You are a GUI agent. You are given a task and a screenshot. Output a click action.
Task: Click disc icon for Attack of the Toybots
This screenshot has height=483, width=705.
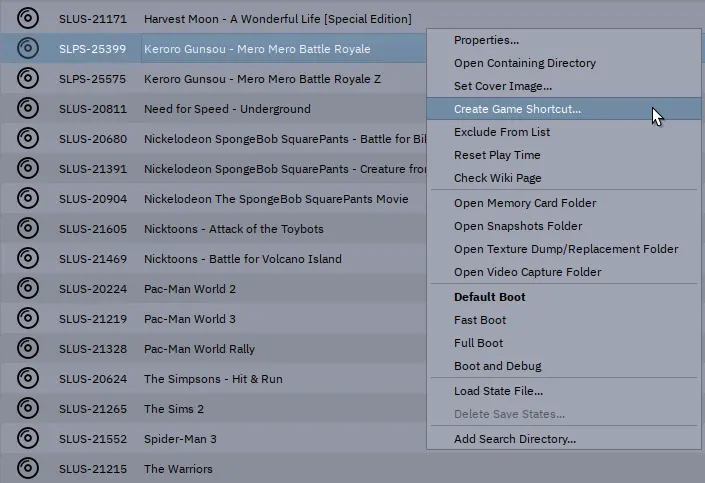(x=28, y=228)
